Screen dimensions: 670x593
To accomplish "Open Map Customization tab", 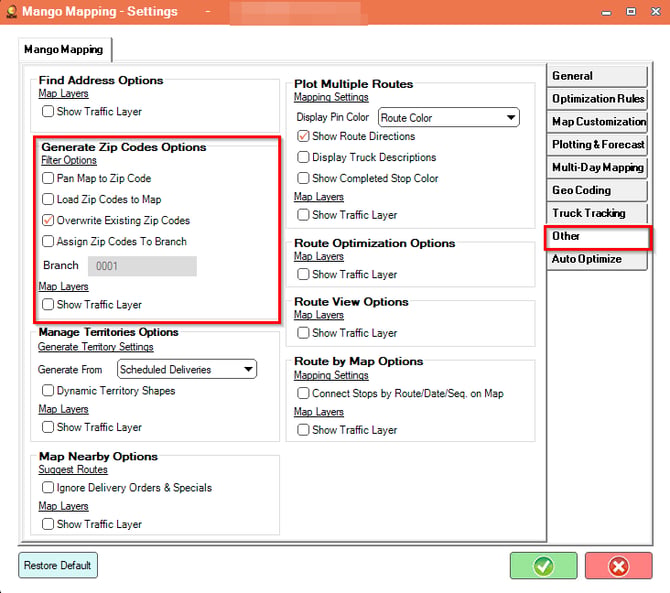I will click(x=597, y=122).
